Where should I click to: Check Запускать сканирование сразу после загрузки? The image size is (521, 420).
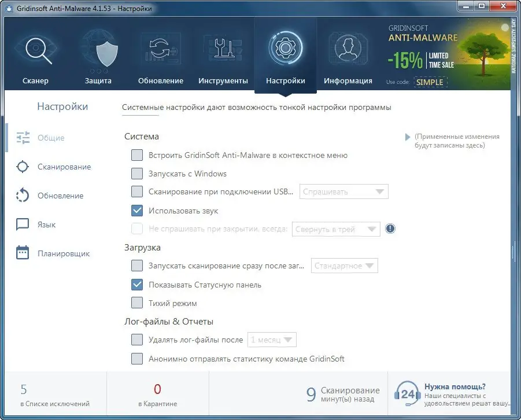137,266
